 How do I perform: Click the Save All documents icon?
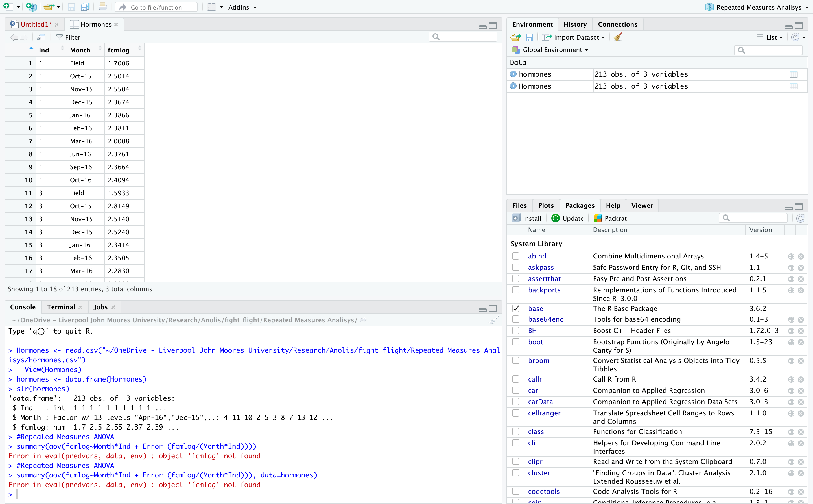pyautogui.click(x=85, y=7)
